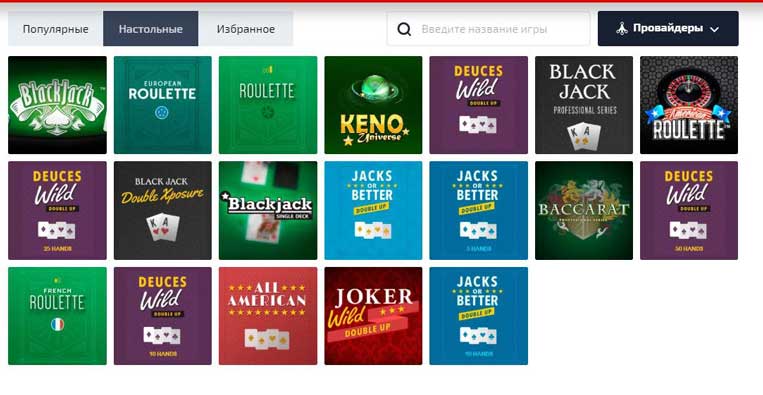Launch Joker Wild Double Up game
The image size is (763, 395).
point(373,316)
